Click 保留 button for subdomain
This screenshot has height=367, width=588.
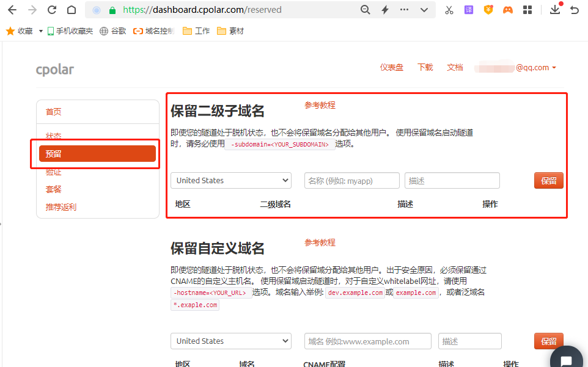(549, 181)
